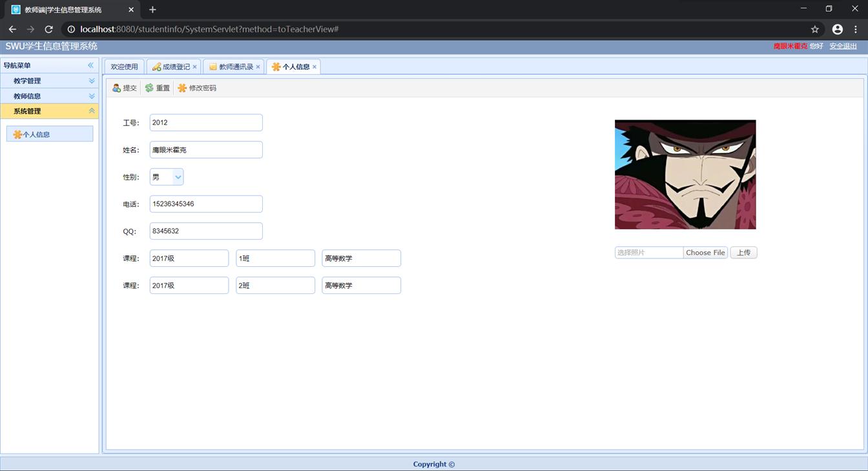Viewport: 868px width, 471px height.
Task: Click the 鹰眼米霍克 username in the header
Action: [790, 47]
